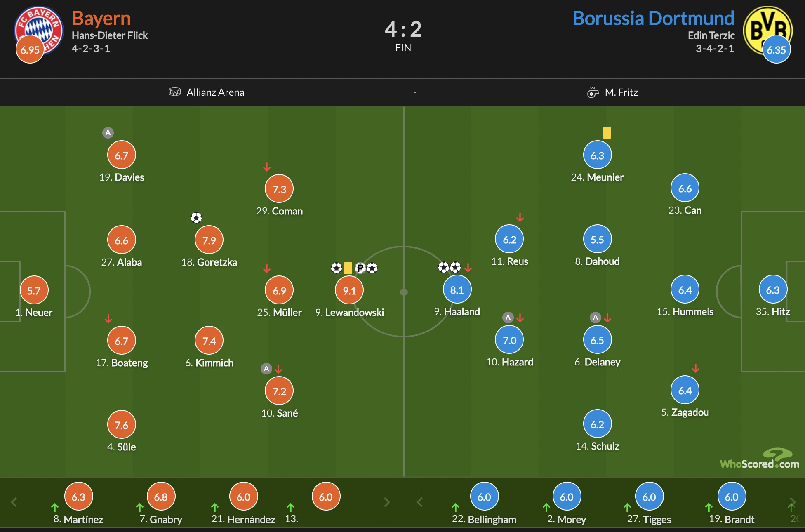
Task: Select Haaland's 8.1 rating circle
Action: pyautogui.click(x=457, y=290)
